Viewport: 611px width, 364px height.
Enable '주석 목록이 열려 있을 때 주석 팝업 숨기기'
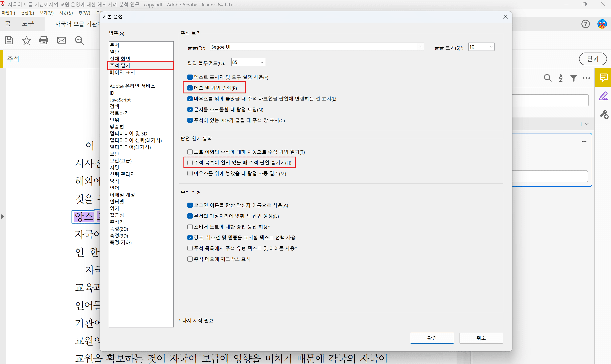pos(190,163)
